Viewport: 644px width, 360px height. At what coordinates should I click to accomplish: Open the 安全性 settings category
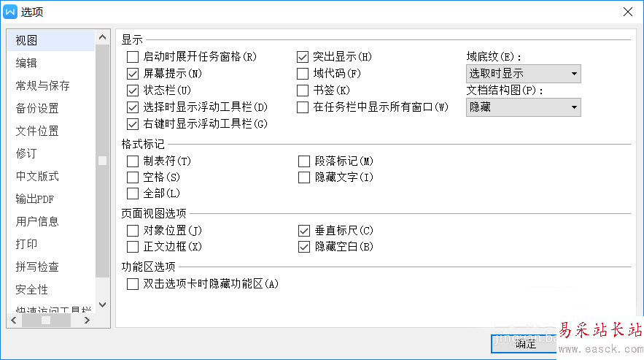[32, 290]
